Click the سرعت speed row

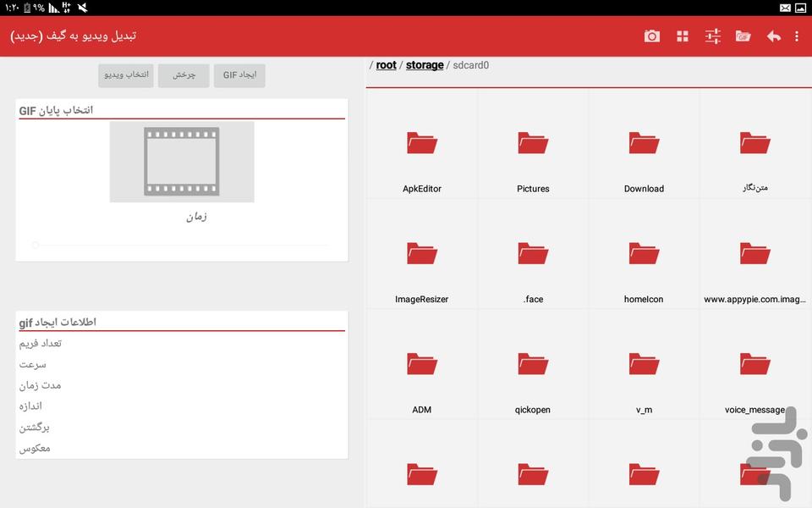[x=182, y=364]
